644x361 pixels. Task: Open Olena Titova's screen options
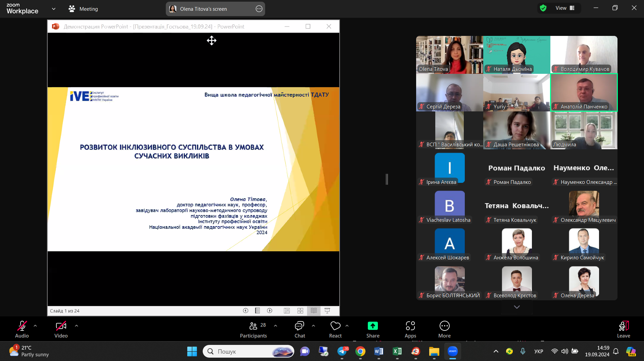coord(259,9)
